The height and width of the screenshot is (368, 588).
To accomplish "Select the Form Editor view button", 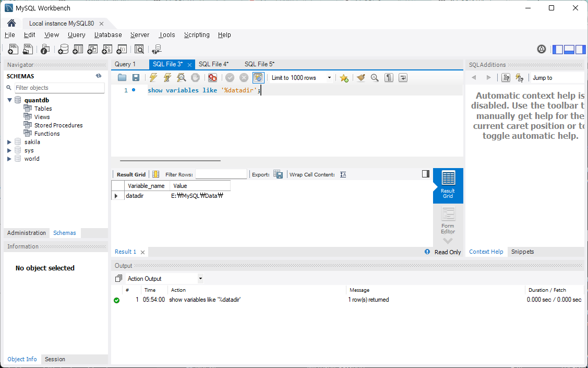I will tap(448, 221).
